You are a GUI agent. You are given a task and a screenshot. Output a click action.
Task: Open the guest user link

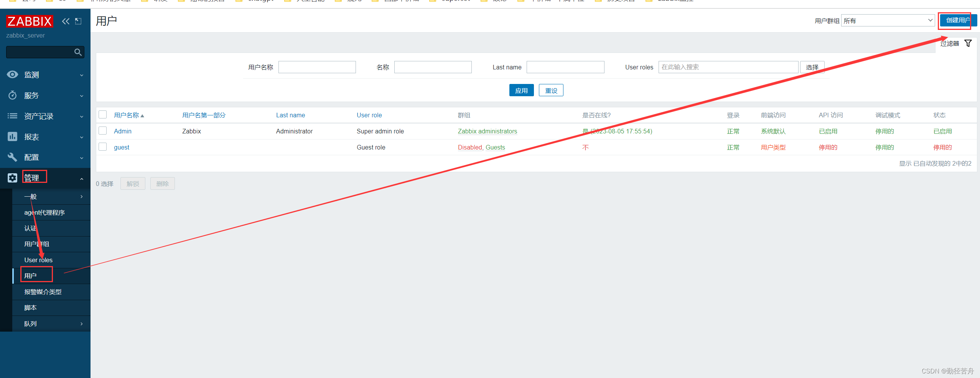(122, 147)
